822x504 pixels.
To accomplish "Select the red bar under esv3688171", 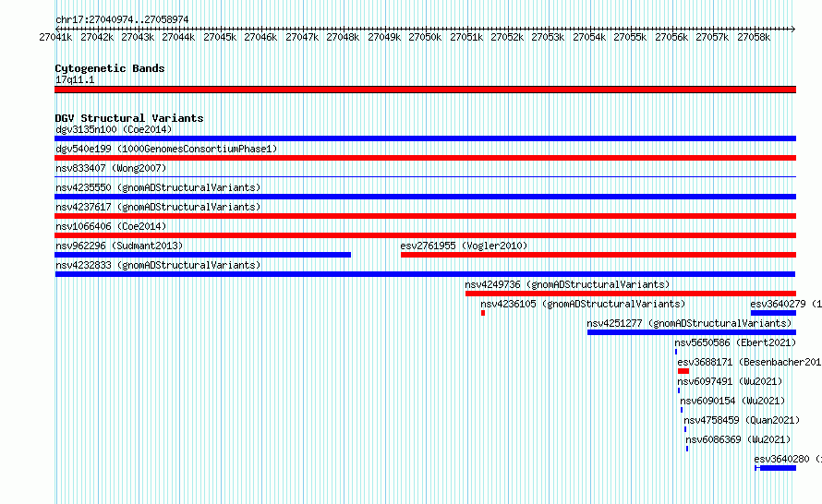I will pyautogui.click(x=683, y=371).
